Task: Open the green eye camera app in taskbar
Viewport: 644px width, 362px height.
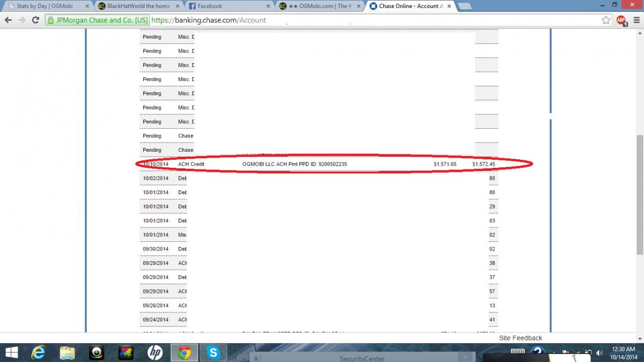Action: pos(97,352)
